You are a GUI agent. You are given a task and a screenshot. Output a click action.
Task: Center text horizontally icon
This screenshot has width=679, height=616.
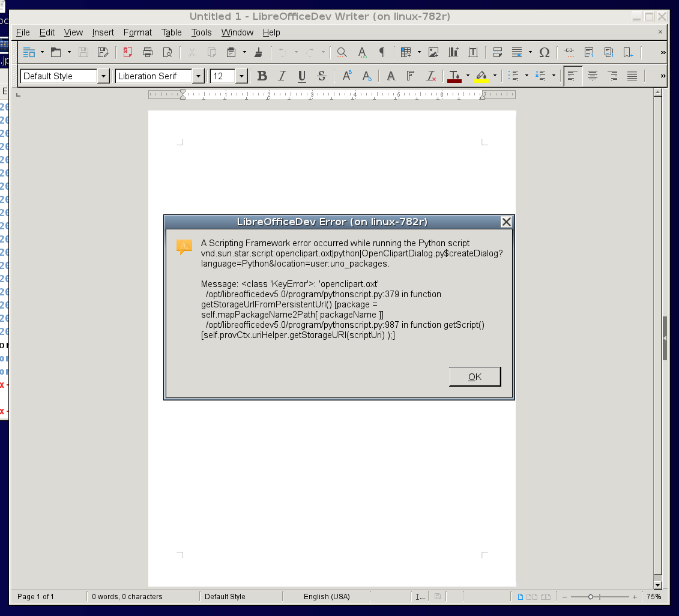click(x=593, y=76)
